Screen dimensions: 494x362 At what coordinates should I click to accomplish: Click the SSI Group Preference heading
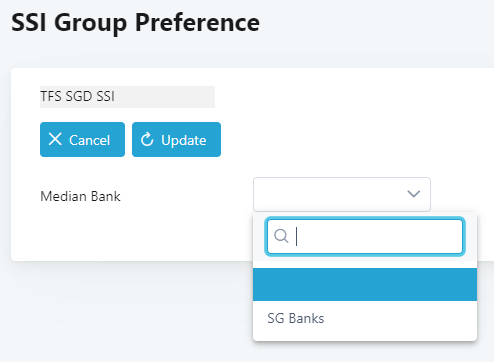click(x=135, y=23)
